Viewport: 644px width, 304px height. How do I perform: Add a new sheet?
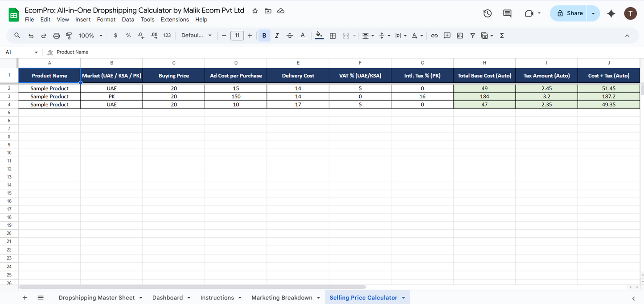click(x=25, y=298)
